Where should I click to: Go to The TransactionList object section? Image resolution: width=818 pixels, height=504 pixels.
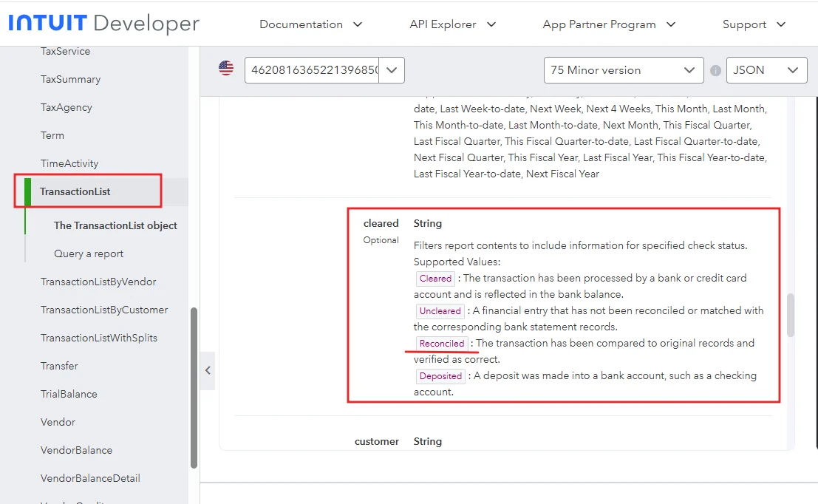point(115,225)
